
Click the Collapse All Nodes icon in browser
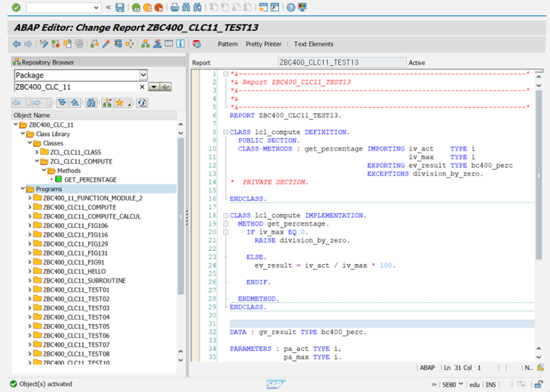pos(75,103)
